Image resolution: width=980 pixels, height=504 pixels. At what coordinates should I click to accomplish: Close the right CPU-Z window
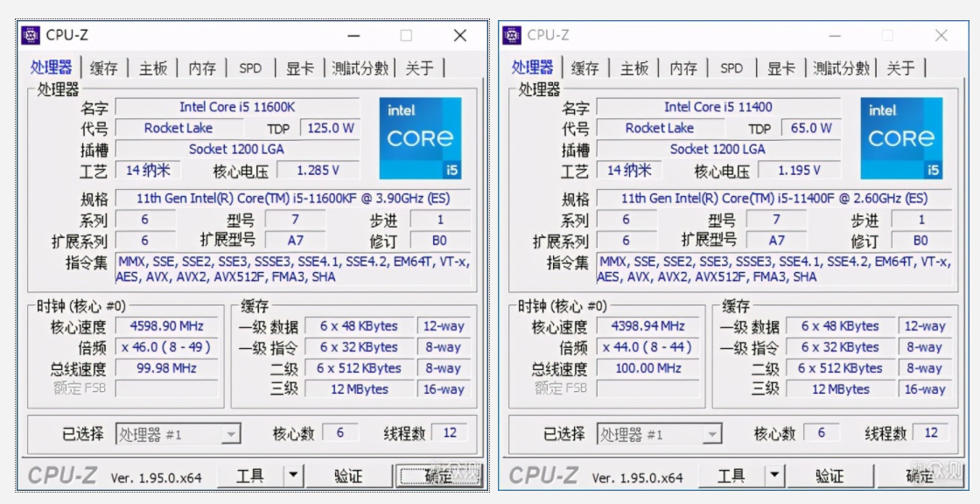pos(941,36)
